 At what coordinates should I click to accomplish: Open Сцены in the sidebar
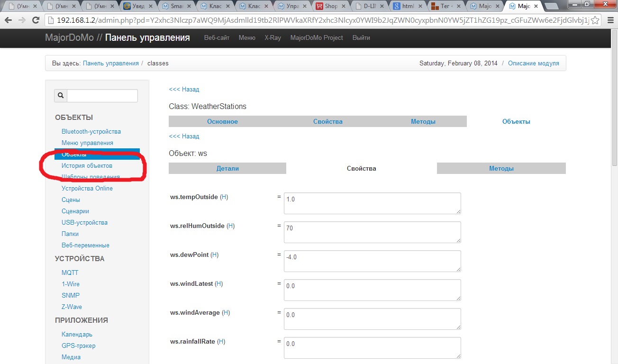pos(71,200)
